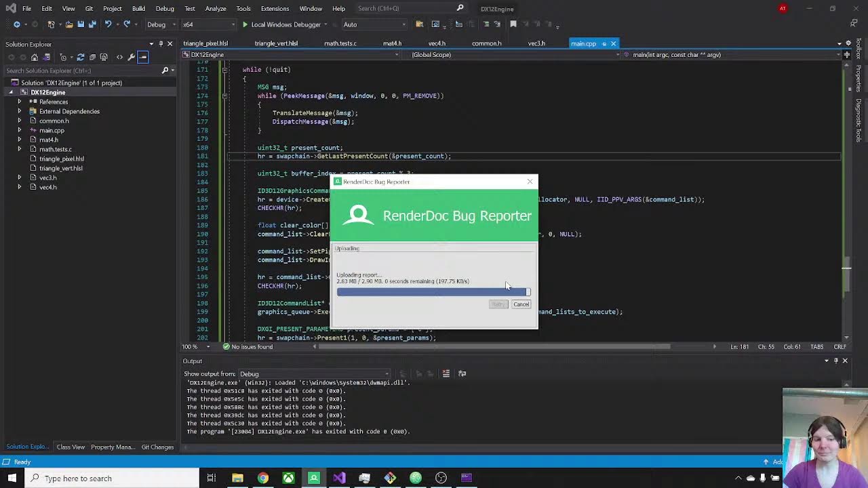Click No issues found status indicator
Screen dimensions: 868x488
click(x=248, y=346)
